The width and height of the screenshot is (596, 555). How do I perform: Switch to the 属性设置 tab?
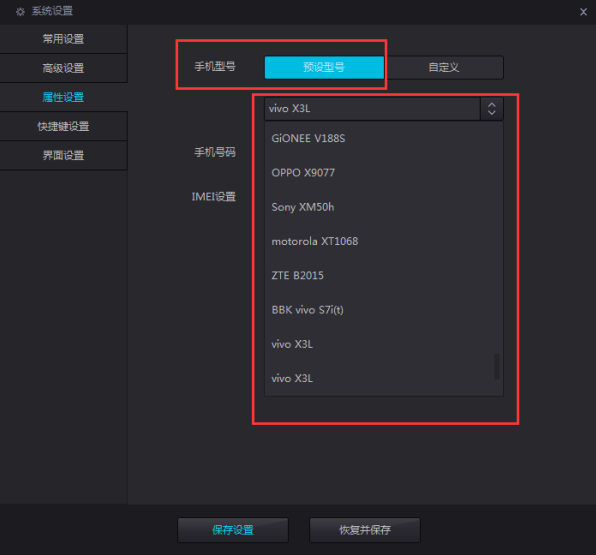[63, 97]
